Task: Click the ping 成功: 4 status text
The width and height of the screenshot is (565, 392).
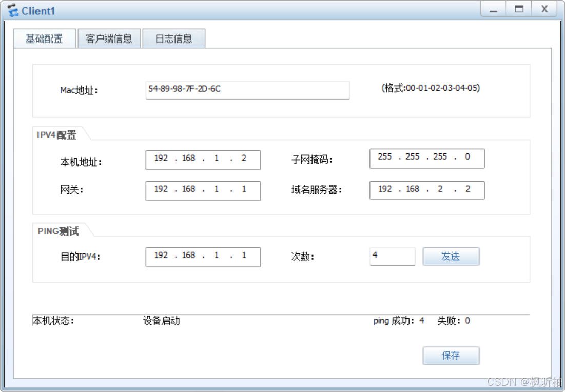Action: [399, 321]
